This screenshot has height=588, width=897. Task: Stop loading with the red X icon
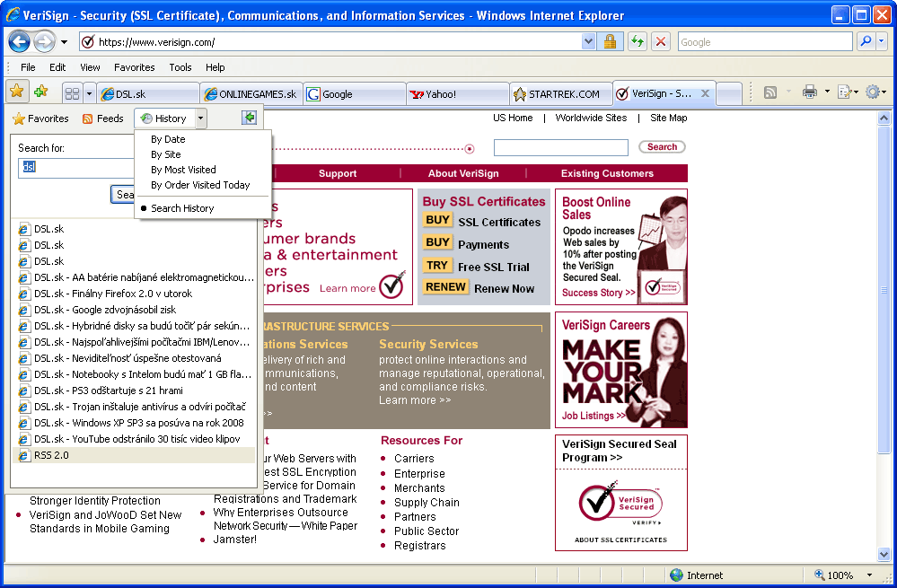point(661,42)
